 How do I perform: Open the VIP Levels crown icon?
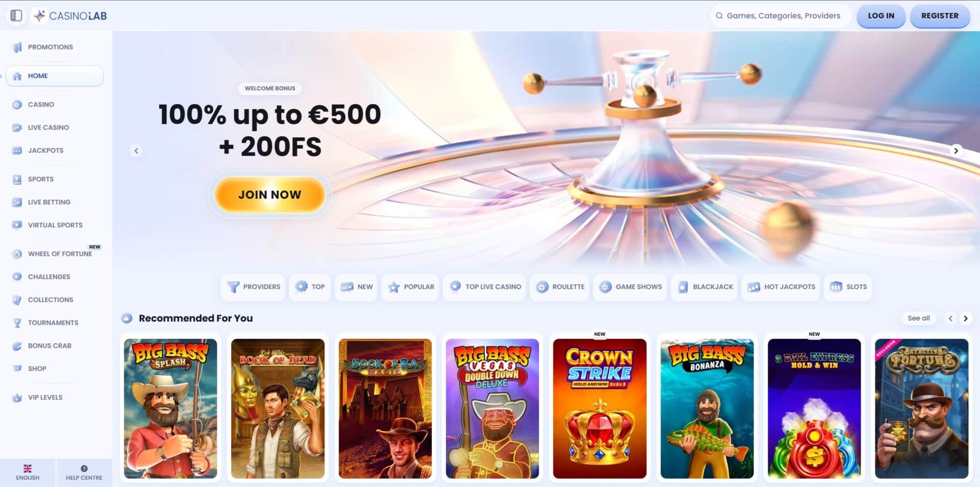(x=17, y=398)
